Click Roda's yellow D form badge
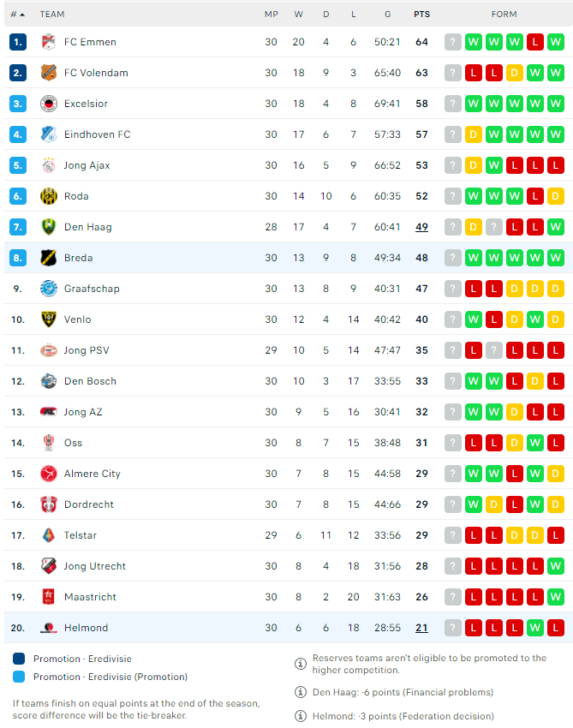573x728 pixels. (555, 196)
